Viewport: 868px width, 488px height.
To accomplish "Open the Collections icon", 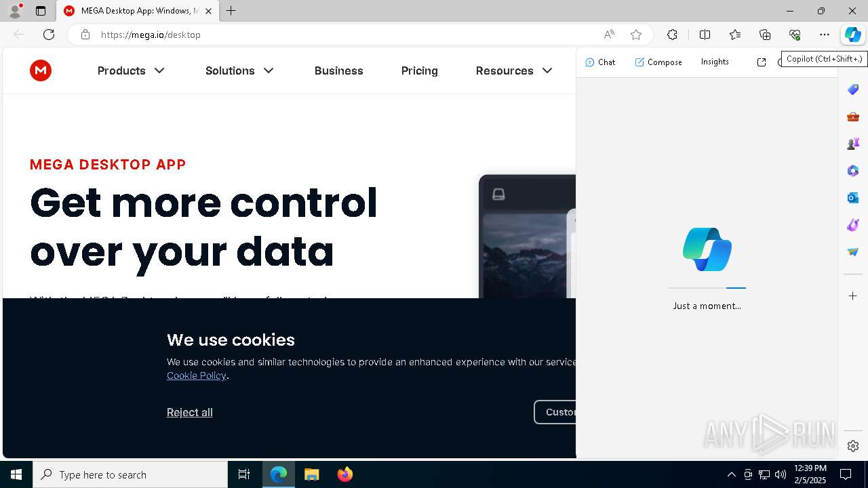I will (x=765, y=35).
